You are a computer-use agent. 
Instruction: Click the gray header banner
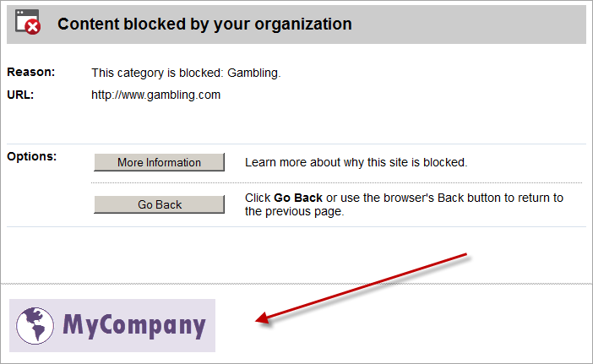[296, 24]
